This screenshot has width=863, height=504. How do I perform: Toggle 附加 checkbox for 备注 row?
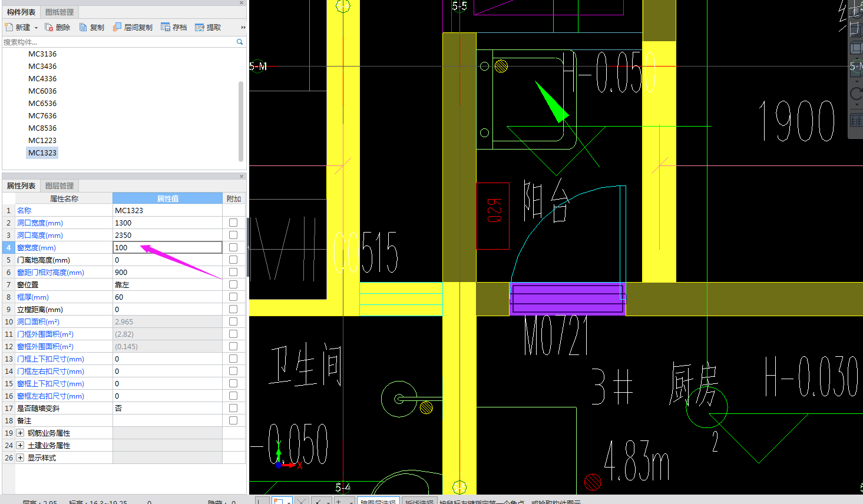pyautogui.click(x=233, y=420)
